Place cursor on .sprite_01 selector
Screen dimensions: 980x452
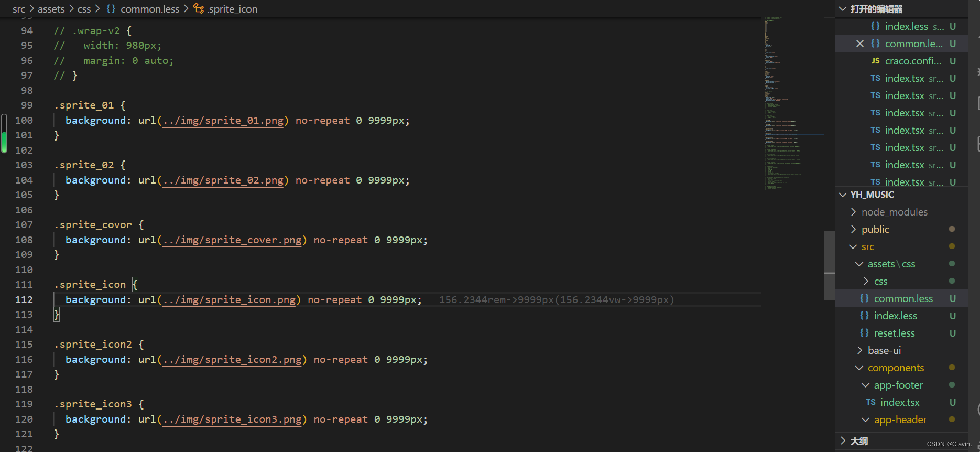84,105
